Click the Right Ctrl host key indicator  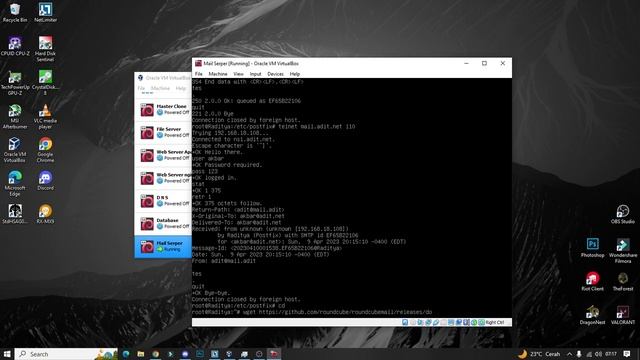tap(495, 322)
